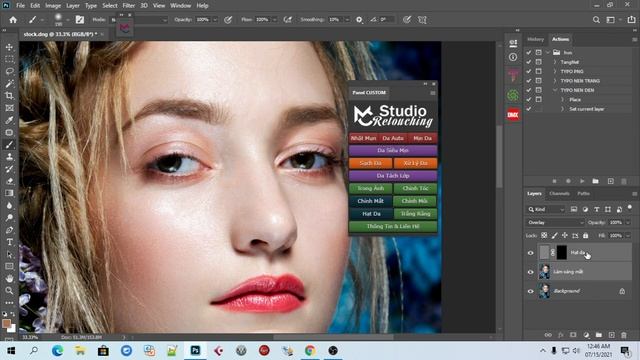Click the Nhặt Mụn button
The image size is (640, 360).
(363, 138)
